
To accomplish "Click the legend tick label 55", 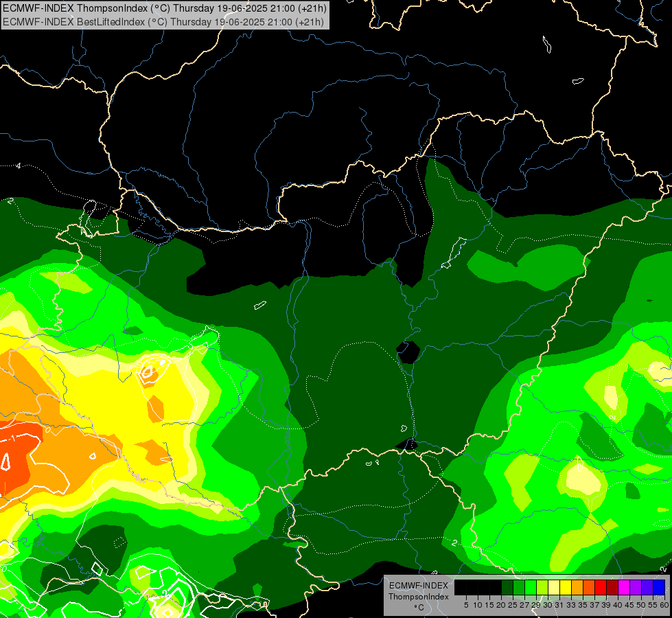I will pos(653,605).
